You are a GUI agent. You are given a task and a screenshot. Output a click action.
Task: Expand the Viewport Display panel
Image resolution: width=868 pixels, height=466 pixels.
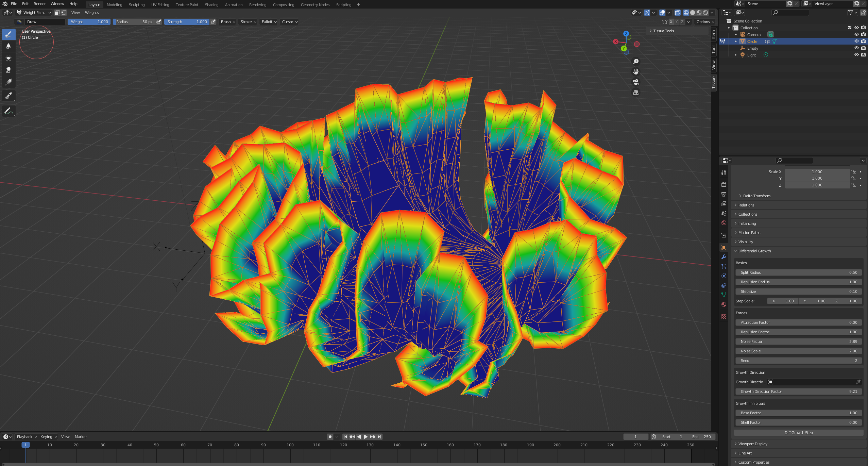coord(753,444)
